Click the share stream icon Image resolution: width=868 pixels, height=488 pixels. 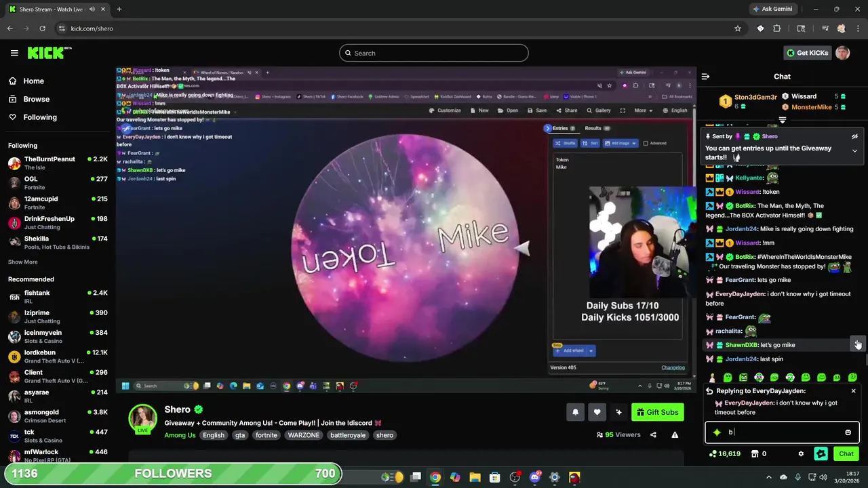click(653, 435)
